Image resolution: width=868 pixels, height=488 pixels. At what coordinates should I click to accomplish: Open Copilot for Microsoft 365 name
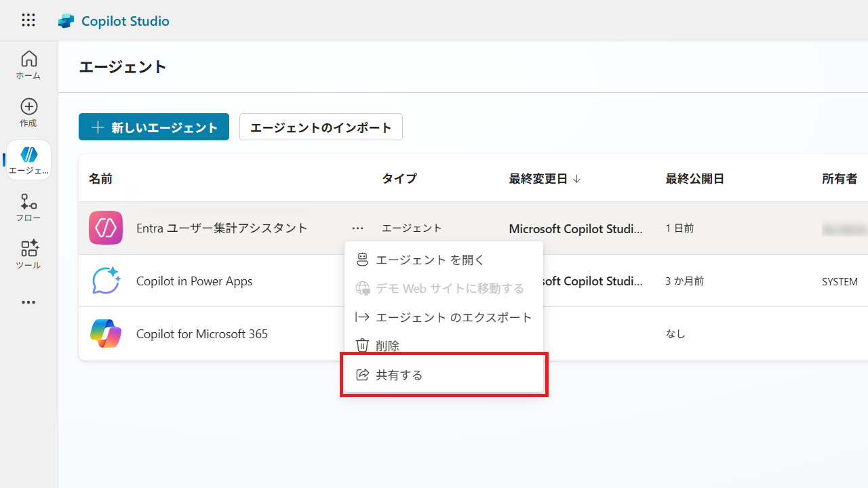click(x=201, y=333)
